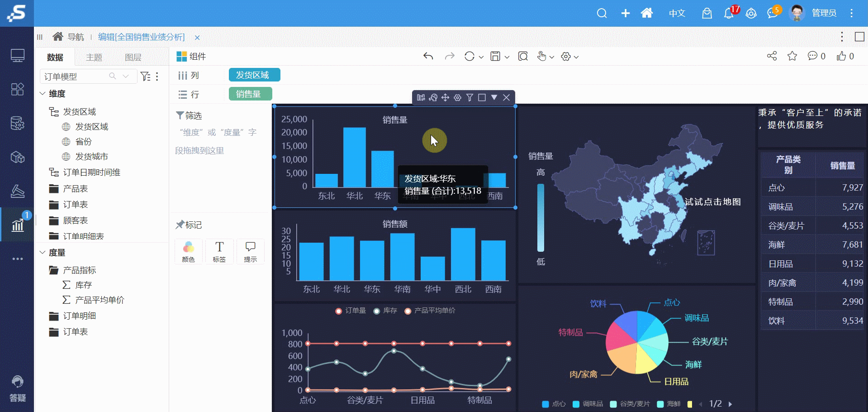Click the move cross-arrows icon in component toolbar
868x412 pixels.
(445, 97)
